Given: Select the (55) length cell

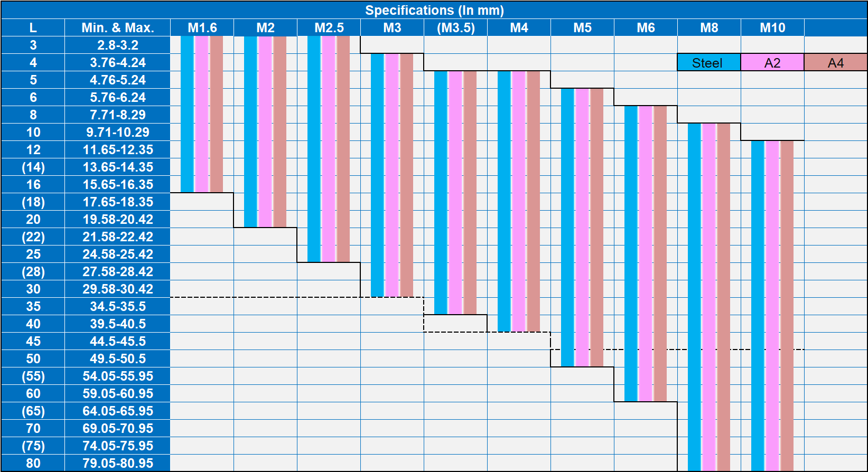Looking at the screenshot, I should point(33,376).
